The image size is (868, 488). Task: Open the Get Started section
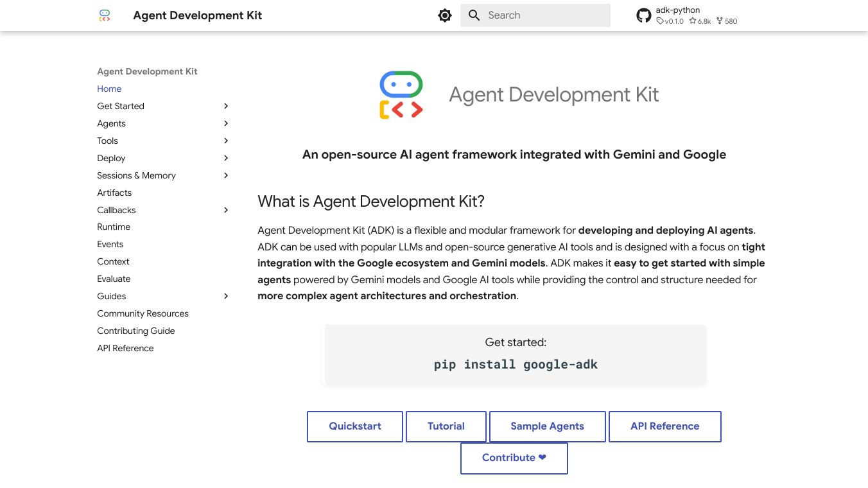pos(121,106)
